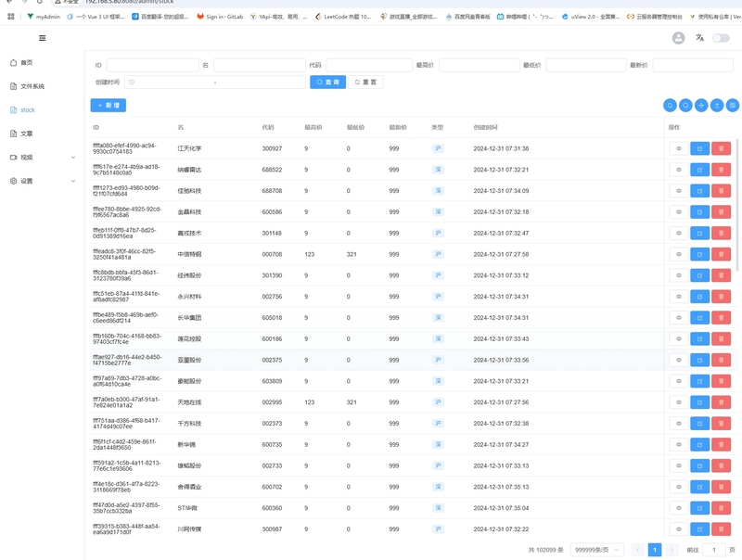Edit the 江天化学 row
This screenshot has height=560, width=742.
click(700, 148)
